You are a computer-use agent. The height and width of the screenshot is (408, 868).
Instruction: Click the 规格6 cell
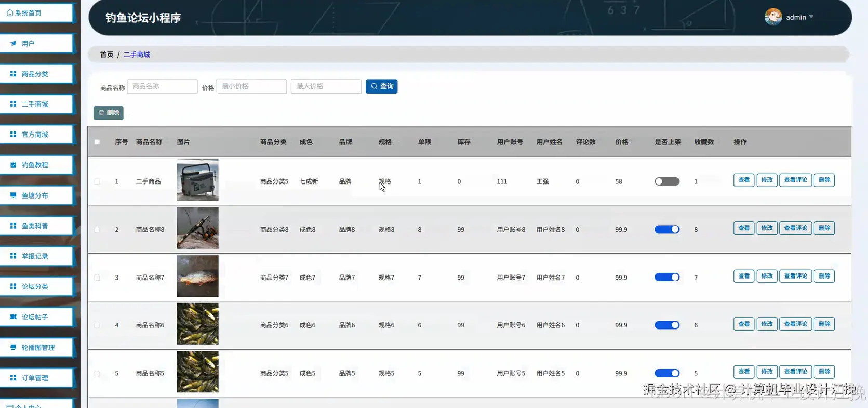pyautogui.click(x=386, y=325)
